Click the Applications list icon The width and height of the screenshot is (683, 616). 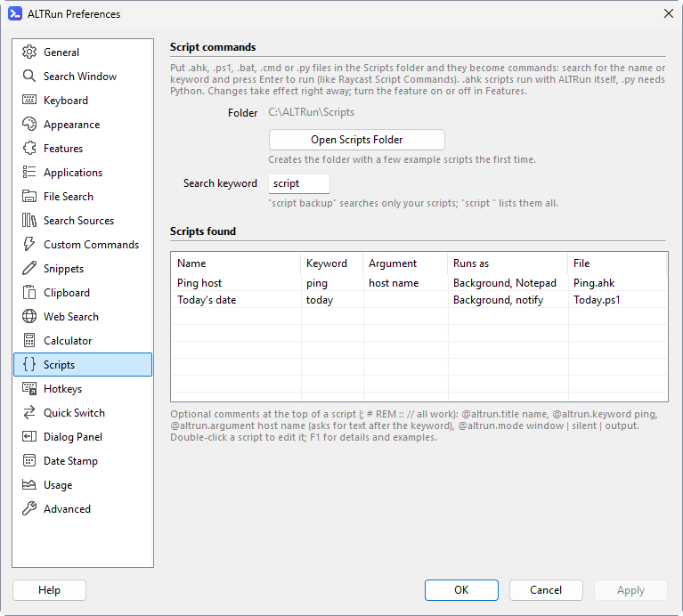coord(29,172)
